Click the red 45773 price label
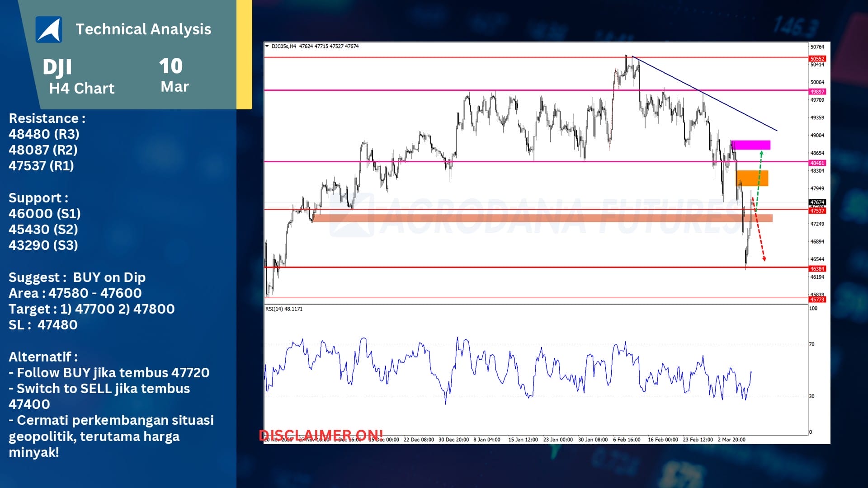Screen dimensions: 868x488 pyautogui.click(x=817, y=300)
